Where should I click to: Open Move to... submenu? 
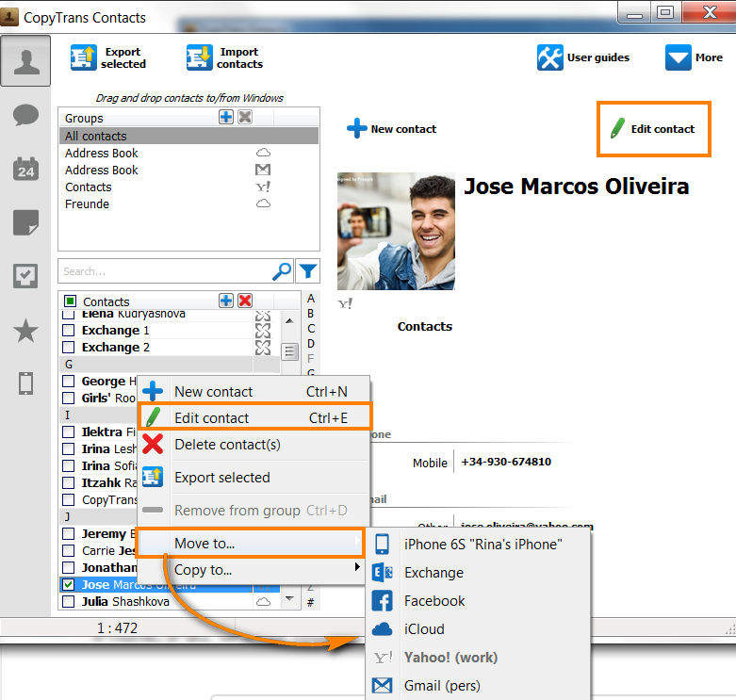pos(251,544)
